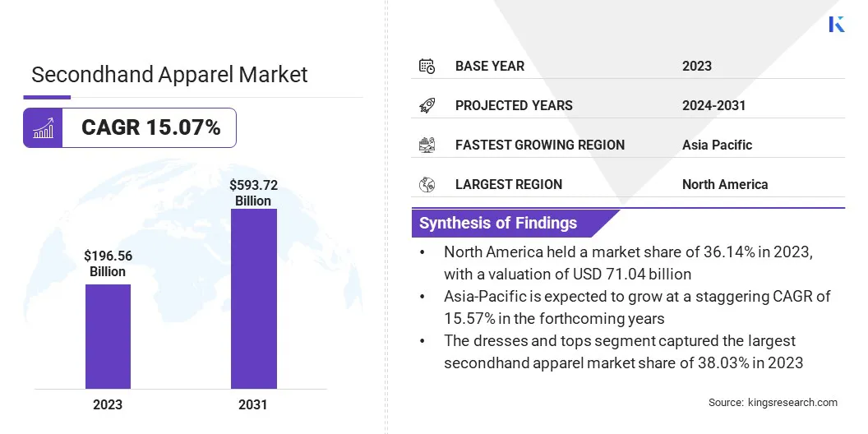The width and height of the screenshot is (868, 434).
Task: Click the 2023 purple bar
Action: point(108,336)
